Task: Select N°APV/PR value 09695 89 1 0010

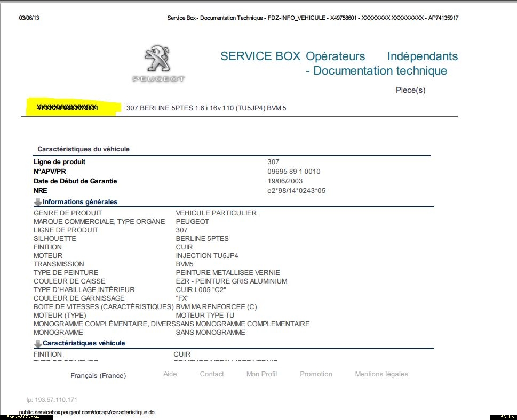Action: click(x=294, y=171)
